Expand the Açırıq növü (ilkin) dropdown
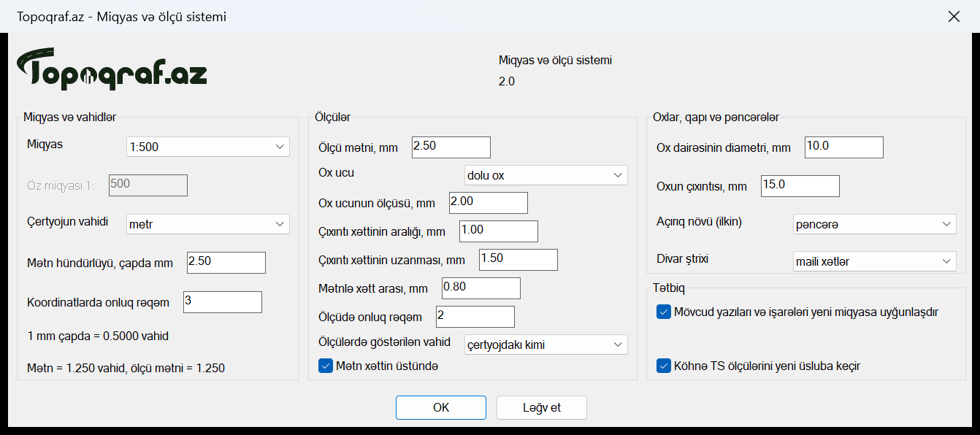 (x=875, y=224)
